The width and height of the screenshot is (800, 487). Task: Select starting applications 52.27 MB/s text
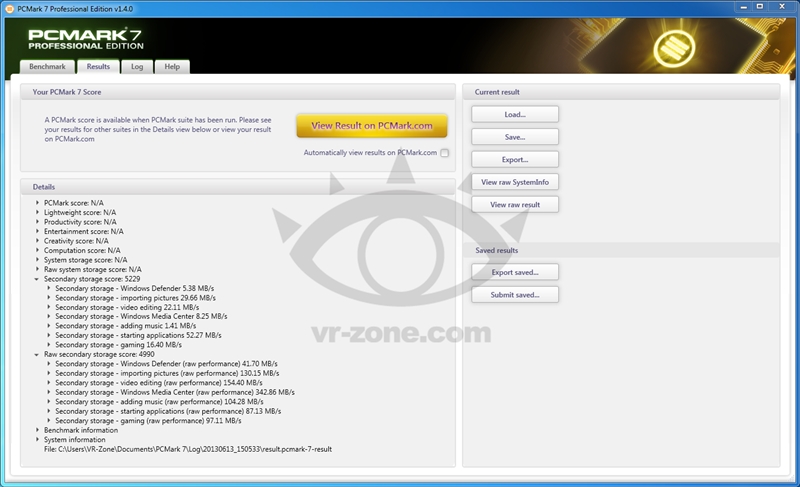[138, 335]
